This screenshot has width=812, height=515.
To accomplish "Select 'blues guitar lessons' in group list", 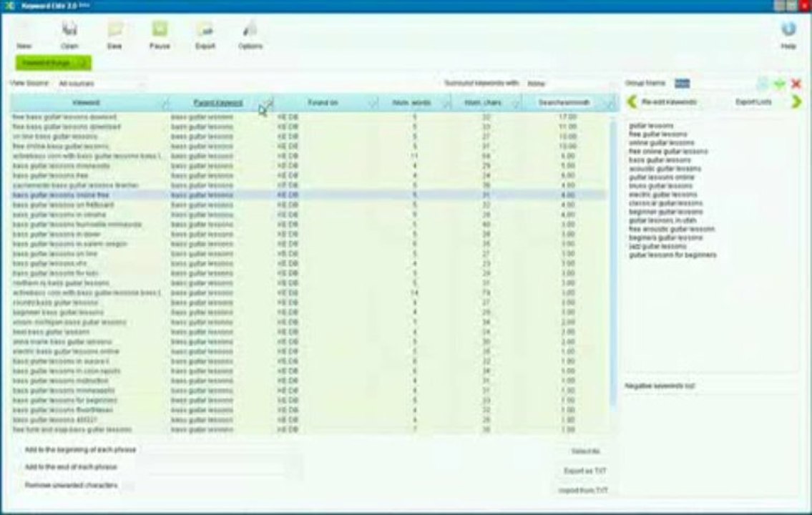I will coord(660,186).
